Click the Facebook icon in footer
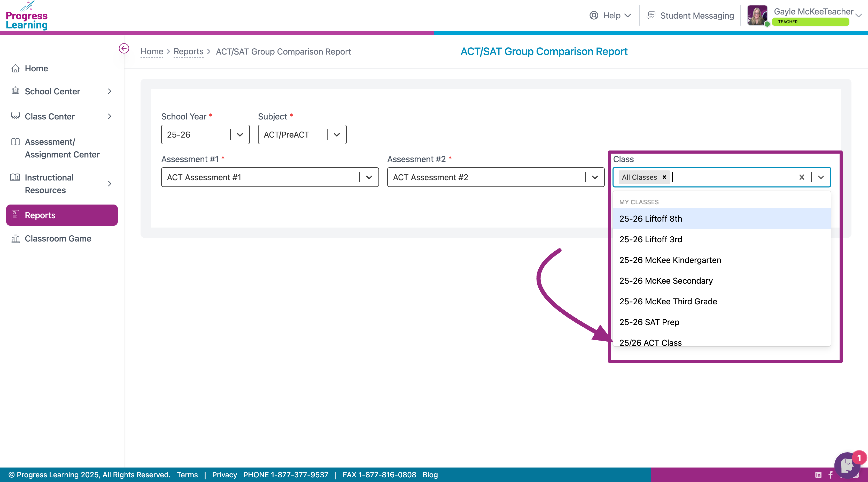Viewport: 868px width, 482px height. coord(831,475)
